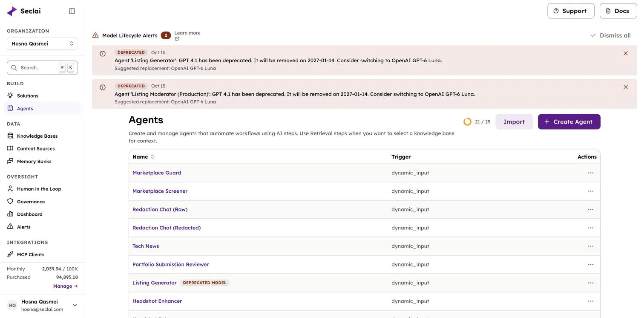Open the Docs button
This screenshot has height=318, width=644.
618,11
